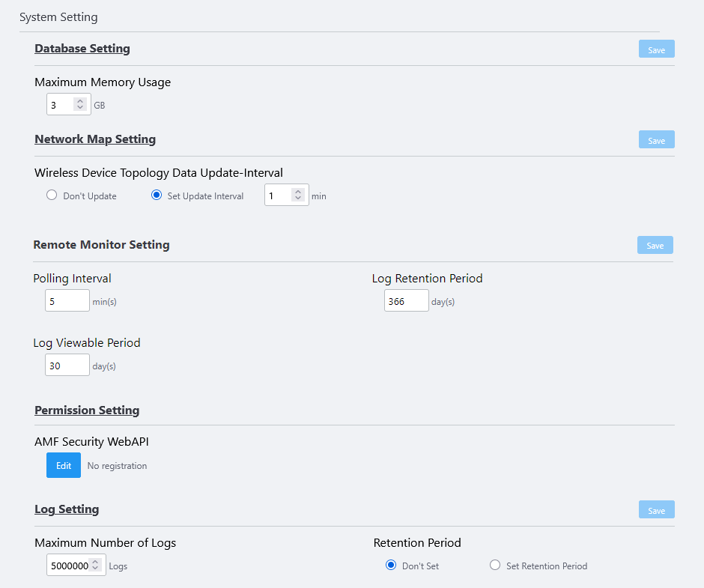Increase Maximum Memory Usage with up arrow
Screen dimensions: 704x588
click(80, 101)
